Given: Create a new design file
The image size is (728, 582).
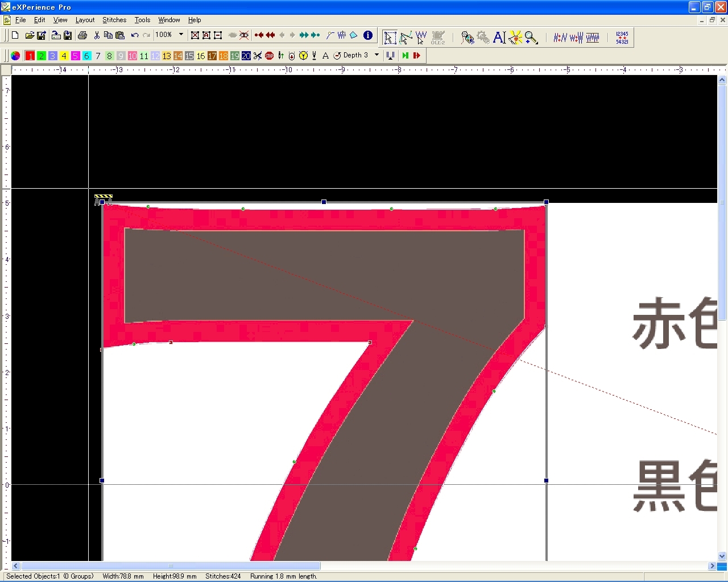Looking at the screenshot, I should 15,35.
